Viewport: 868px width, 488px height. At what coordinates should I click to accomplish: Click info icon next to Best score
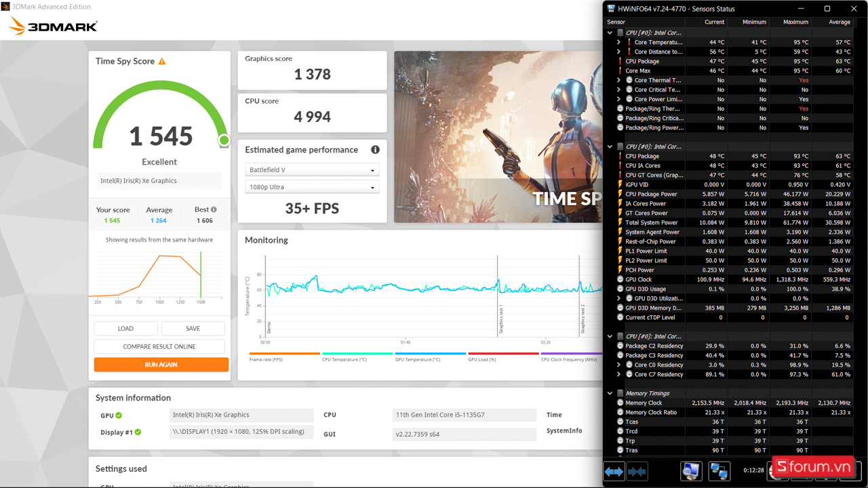tap(214, 209)
